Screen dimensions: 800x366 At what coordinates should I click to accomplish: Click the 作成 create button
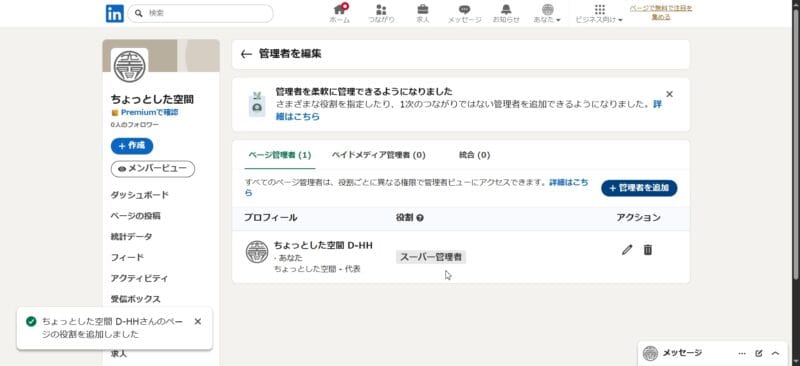[x=132, y=146]
